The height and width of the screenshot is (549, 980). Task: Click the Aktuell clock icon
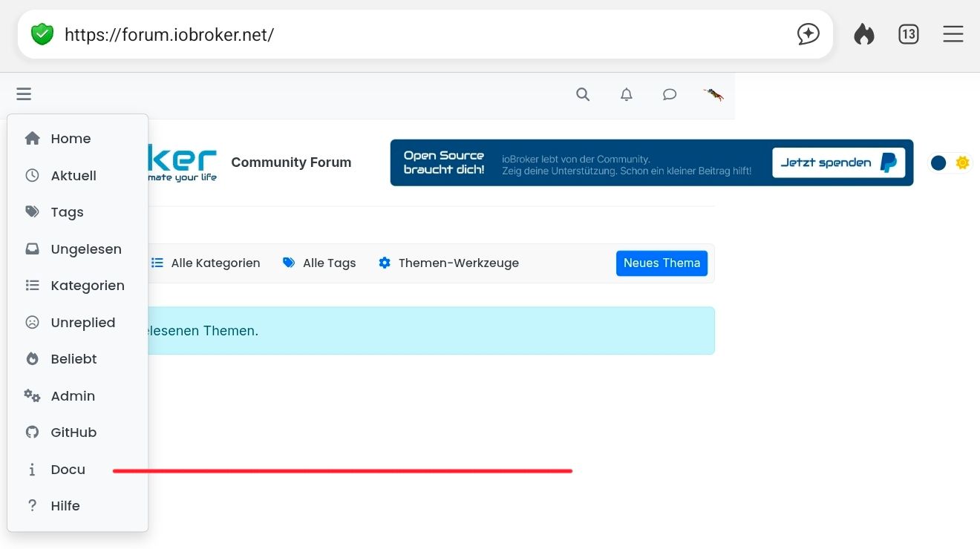click(x=32, y=176)
